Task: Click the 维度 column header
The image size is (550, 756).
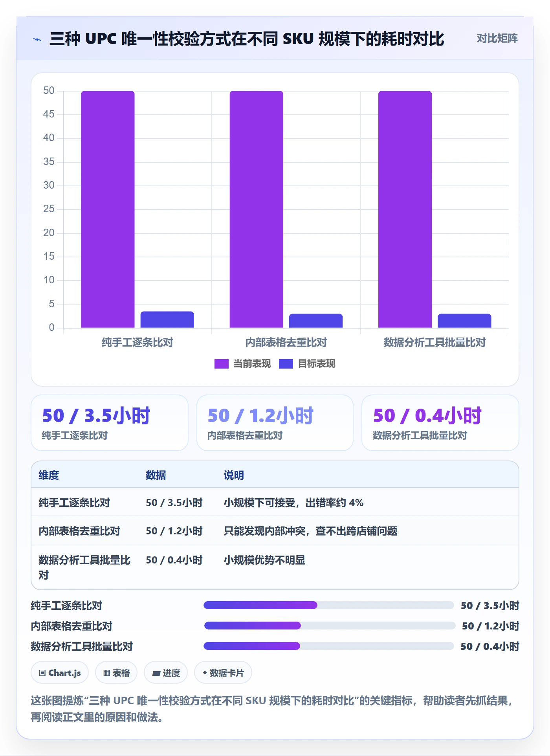Action: 49,475
